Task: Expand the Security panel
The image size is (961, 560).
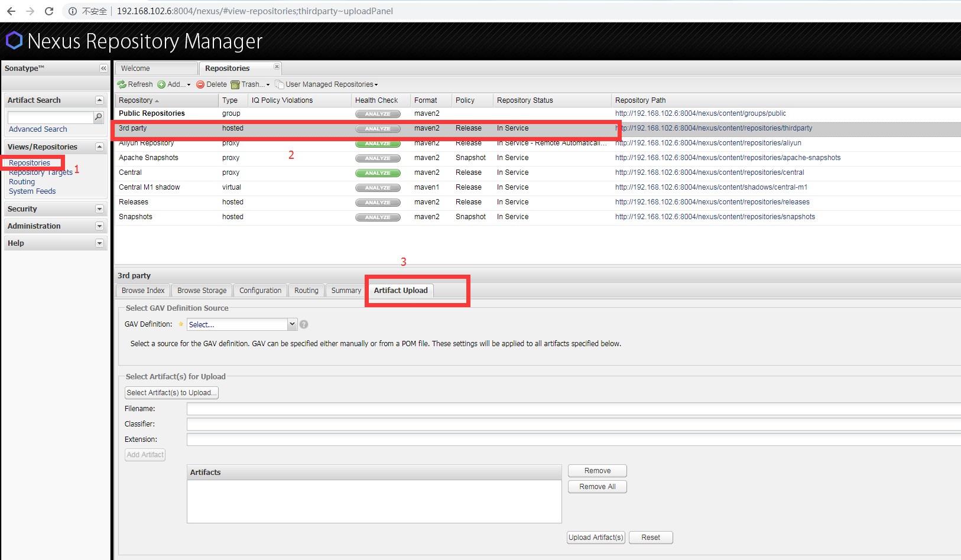Action: [99, 209]
